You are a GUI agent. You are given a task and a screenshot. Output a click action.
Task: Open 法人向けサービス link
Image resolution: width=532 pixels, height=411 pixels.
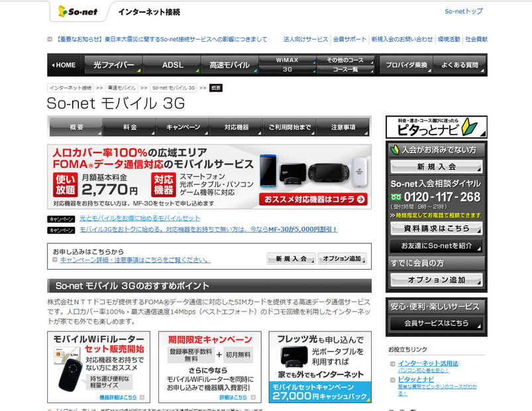coord(305,39)
